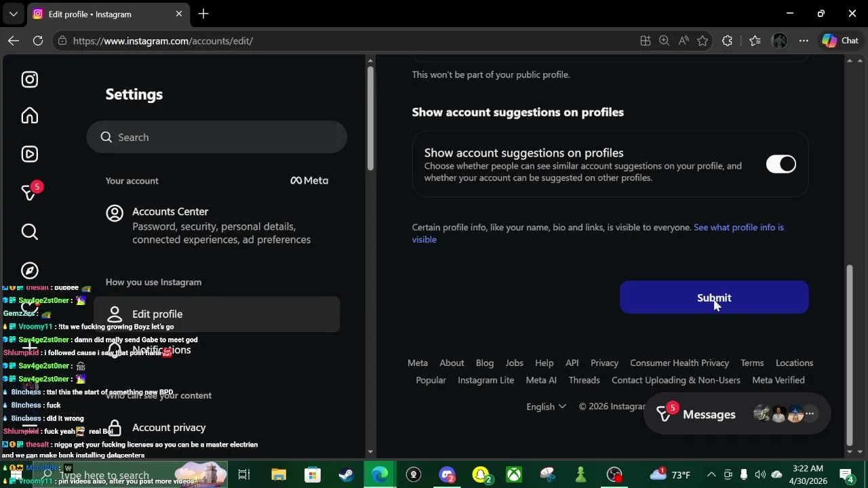Open the Meta Verified footer link
Screen dimensions: 868x488
click(778, 380)
